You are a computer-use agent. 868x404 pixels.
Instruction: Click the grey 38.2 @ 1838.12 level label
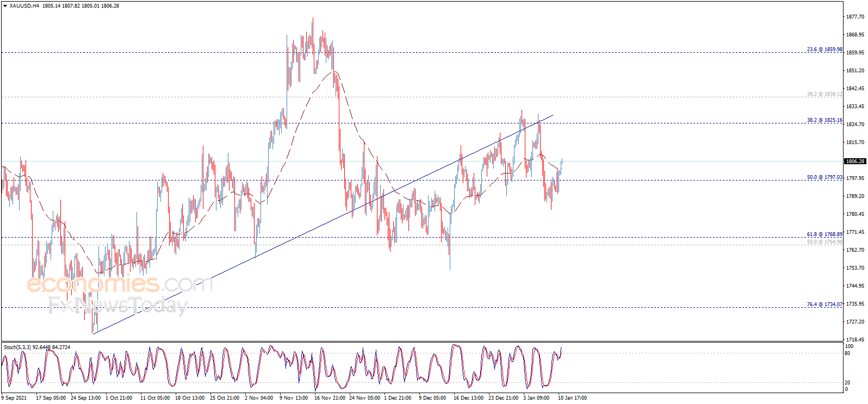coord(824,94)
